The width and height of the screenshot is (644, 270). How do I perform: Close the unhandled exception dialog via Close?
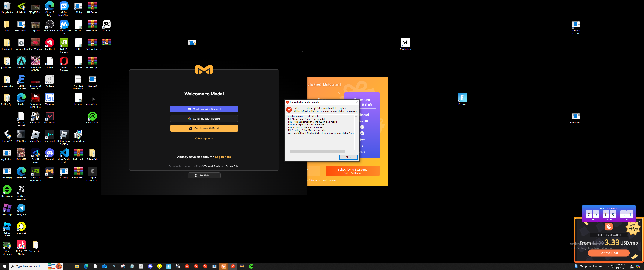click(348, 157)
